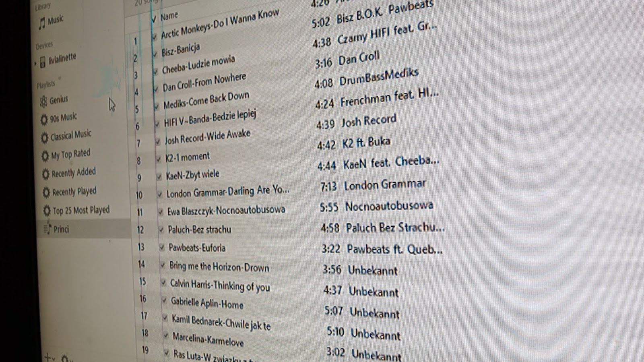Toggle checkbox for Mediks-Come Back Down
The image size is (644, 362).
click(x=157, y=106)
